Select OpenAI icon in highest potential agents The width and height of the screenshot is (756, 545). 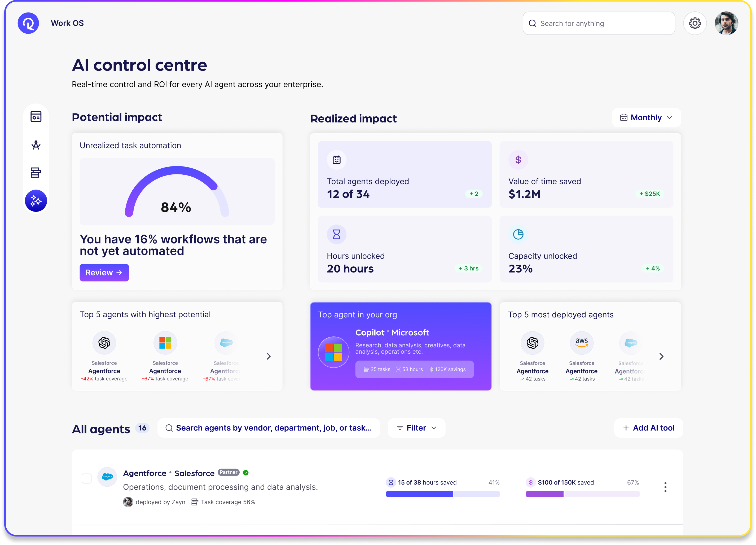(104, 343)
